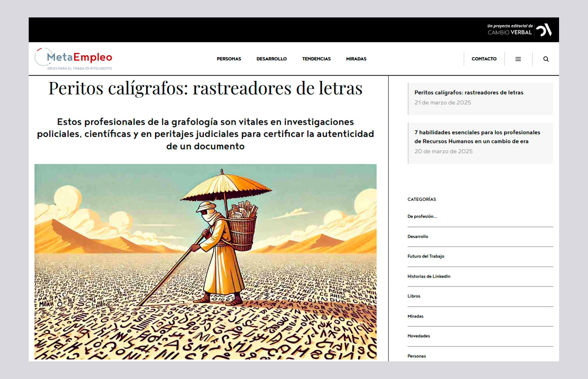Select the Novedades category
The height and width of the screenshot is (379, 588).
click(419, 336)
